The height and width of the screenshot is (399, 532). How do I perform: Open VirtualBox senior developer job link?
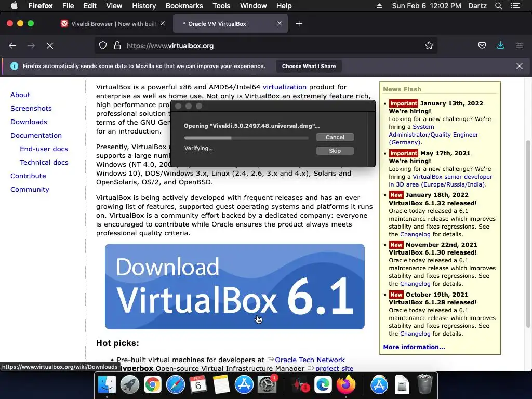441,180
